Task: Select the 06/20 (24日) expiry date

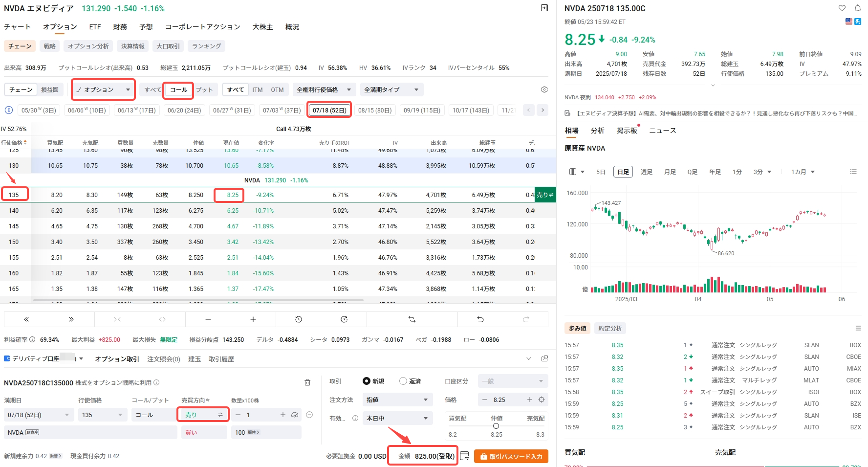Action: coord(184,110)
